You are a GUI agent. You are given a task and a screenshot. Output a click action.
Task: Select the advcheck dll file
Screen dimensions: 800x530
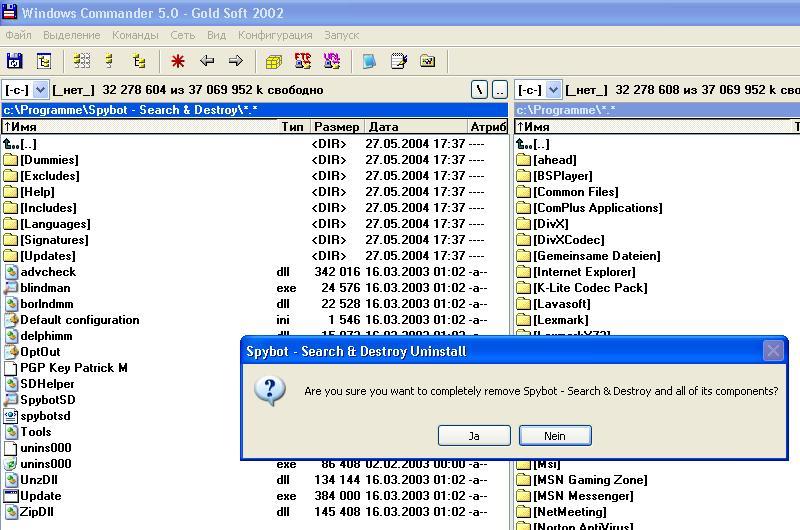[255, 272]
